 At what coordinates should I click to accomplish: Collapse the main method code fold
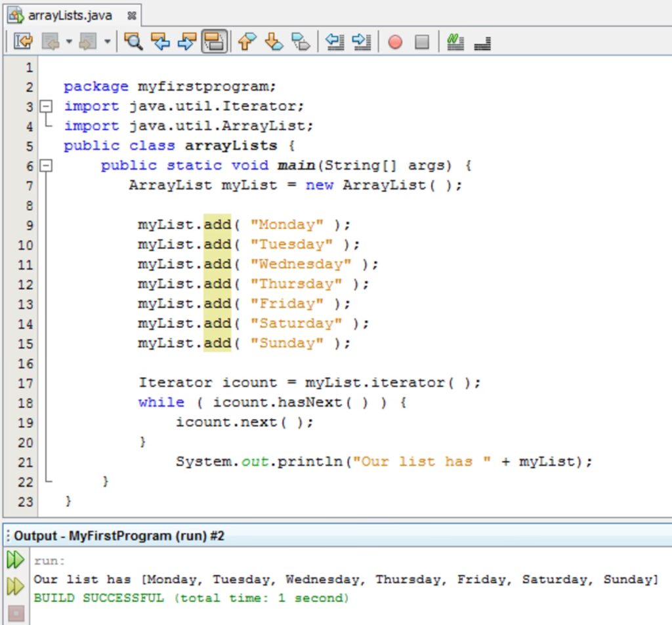pos(46,166)
